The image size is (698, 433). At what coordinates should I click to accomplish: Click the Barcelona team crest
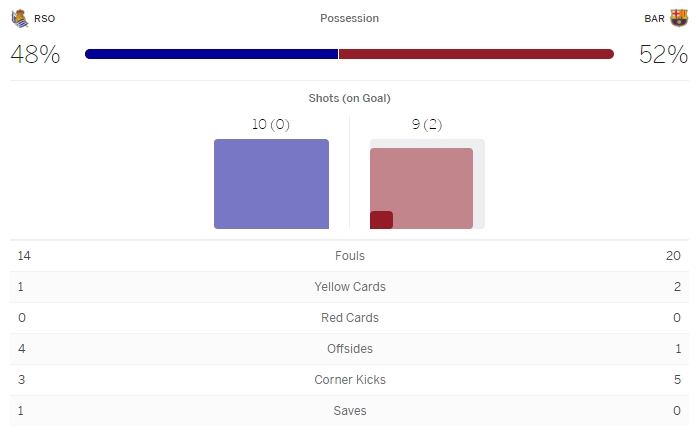679,18
